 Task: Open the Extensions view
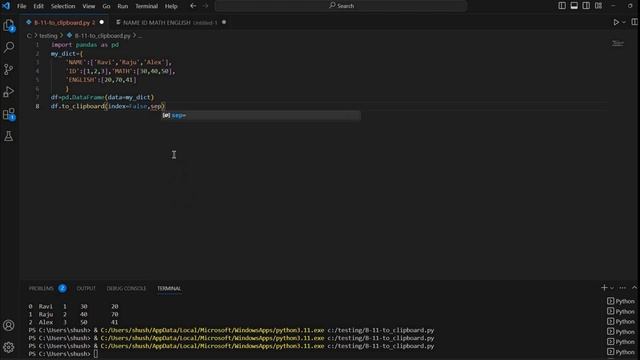pos(9,114)
